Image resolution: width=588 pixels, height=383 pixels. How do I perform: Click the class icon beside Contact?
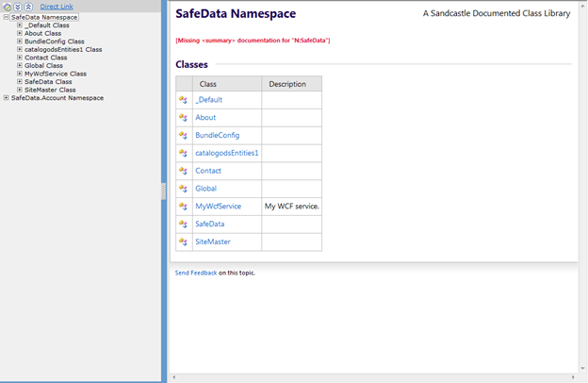coord(184,171)
